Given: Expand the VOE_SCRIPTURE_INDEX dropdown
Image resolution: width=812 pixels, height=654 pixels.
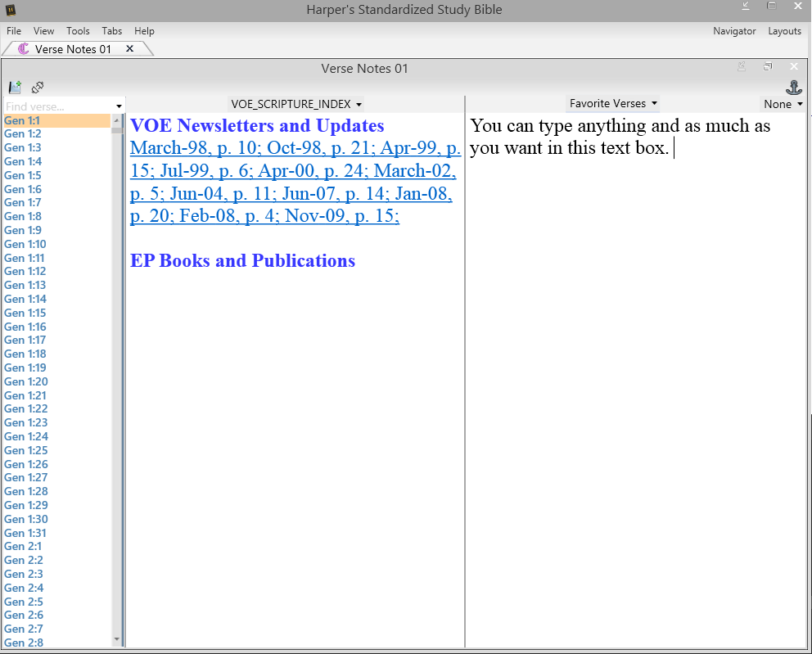Looking at the screenshot, I should click(x=296, y=104).
